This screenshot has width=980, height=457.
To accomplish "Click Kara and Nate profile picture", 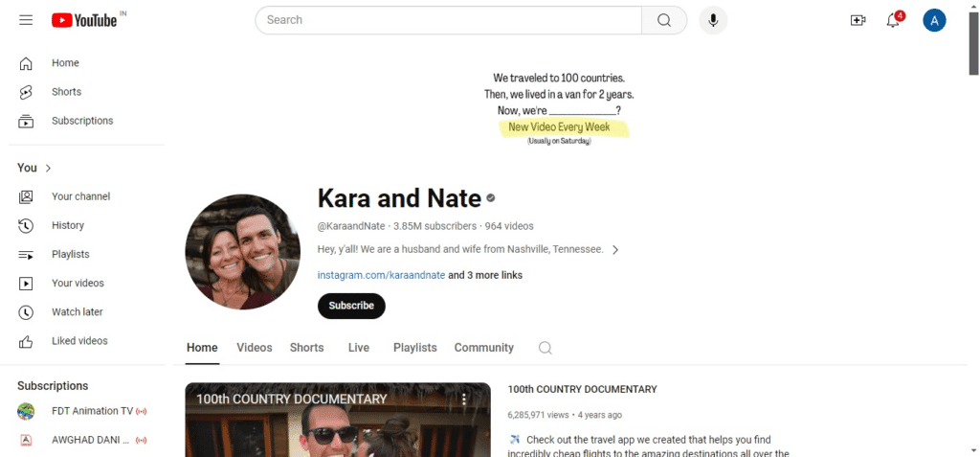I will click(x=242, y=252).
